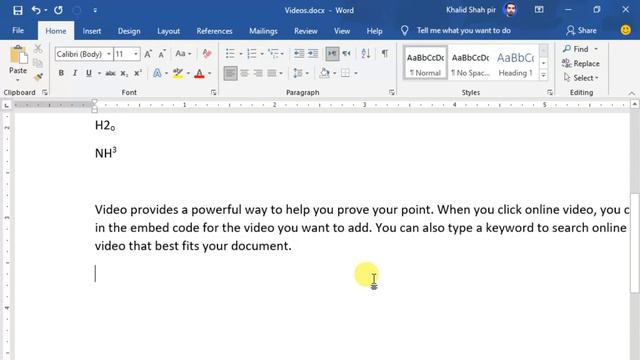Toggle Italic formatting

pyautogui.click(x=75, y=73)
